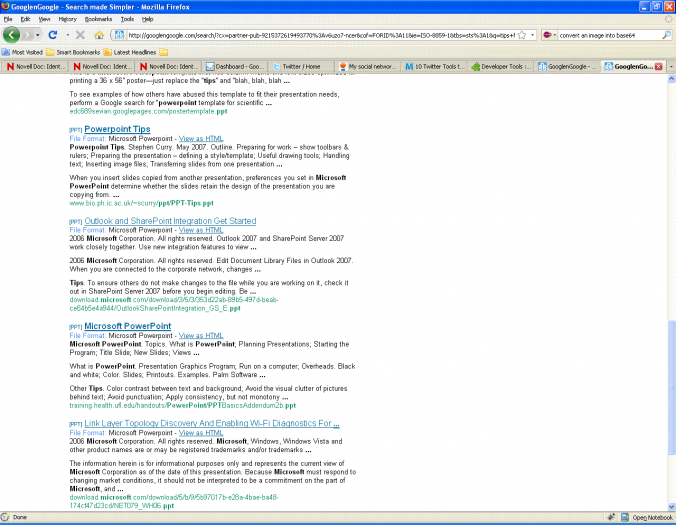676x525 pixels.
Task: Open the back/forward history dropdown arrow
Action: pyautogui.click(x=38, y=35)
